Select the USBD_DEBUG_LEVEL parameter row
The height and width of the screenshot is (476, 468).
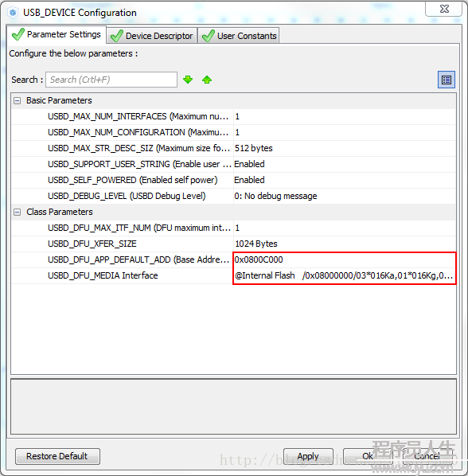click(233, 196)
